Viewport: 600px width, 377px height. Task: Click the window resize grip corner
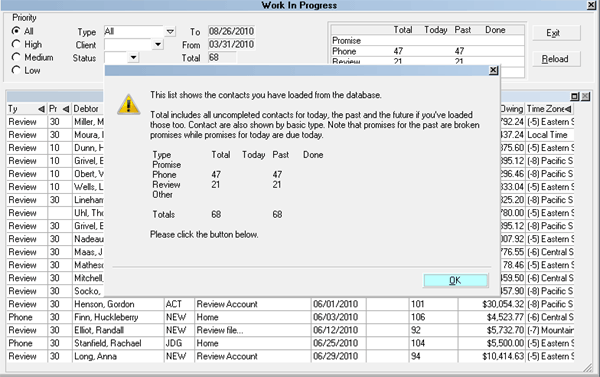(587, 368)
